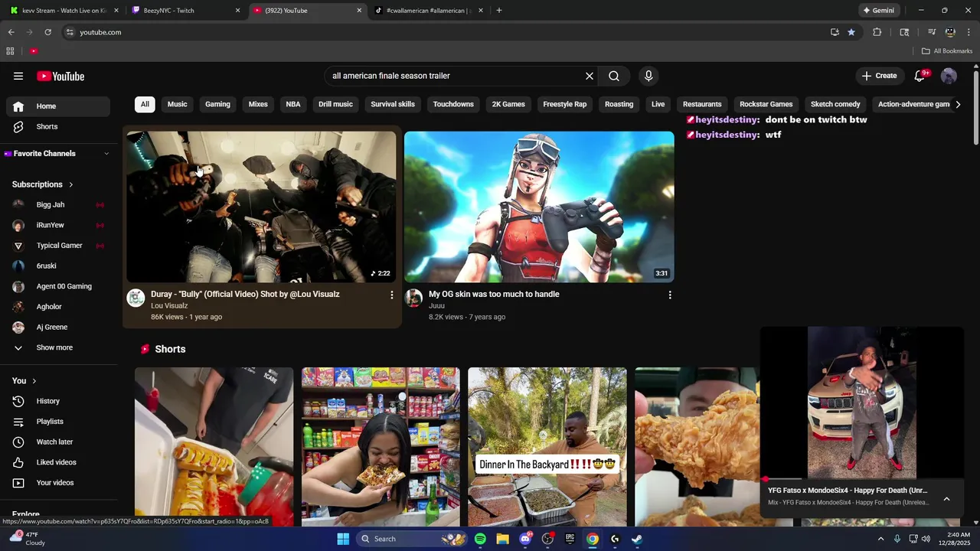Open Dinner In The Backyard short
The height and width of the screenshot is (551, 980).
[x=547, y=447]
